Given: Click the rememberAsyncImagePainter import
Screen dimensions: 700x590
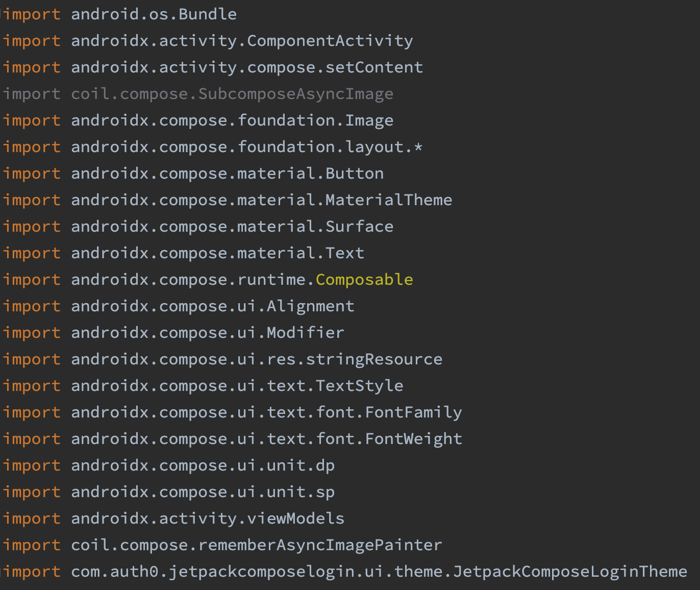Looking at the screenshot, I should (x=320, y=545).
